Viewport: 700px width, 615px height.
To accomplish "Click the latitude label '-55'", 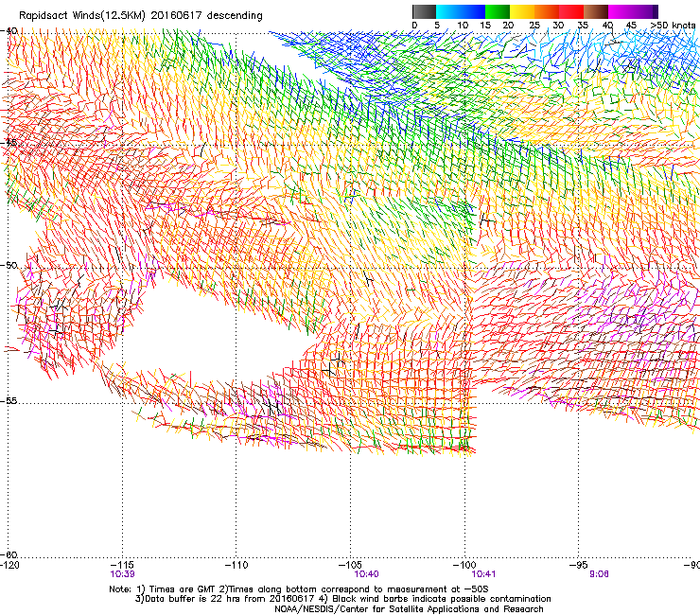I will pos(9,401).
